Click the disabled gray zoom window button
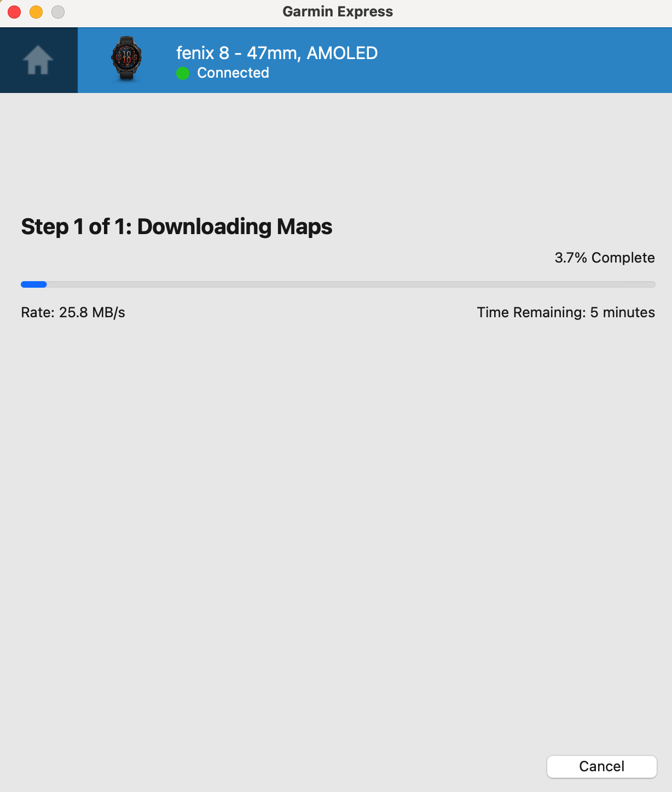672x792 pixels. (58, 11)
